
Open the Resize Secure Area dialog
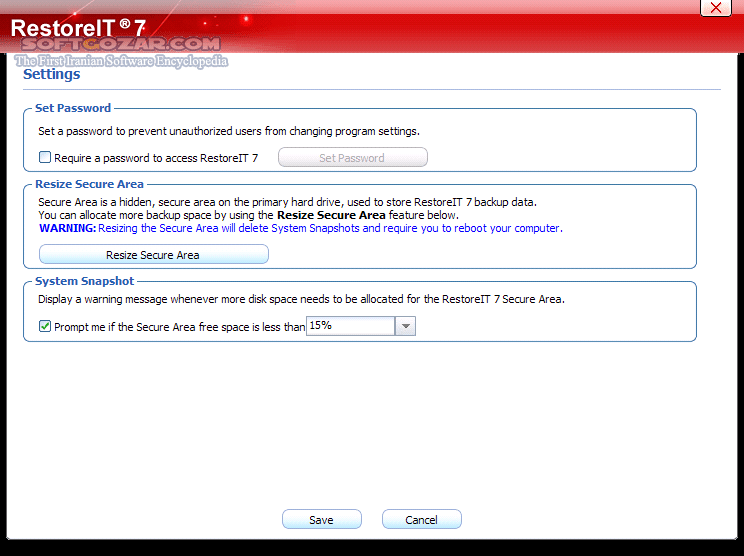154,255
